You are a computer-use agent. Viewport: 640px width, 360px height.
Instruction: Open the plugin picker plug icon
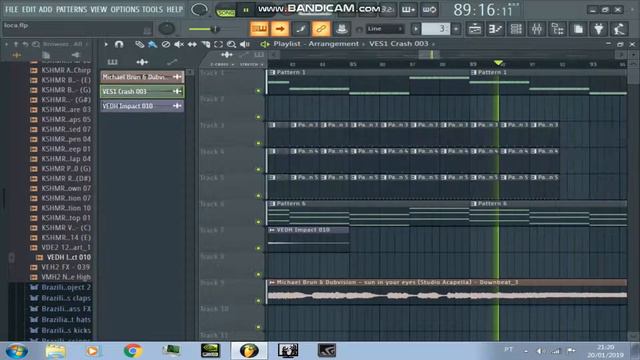tap(599, 29)
